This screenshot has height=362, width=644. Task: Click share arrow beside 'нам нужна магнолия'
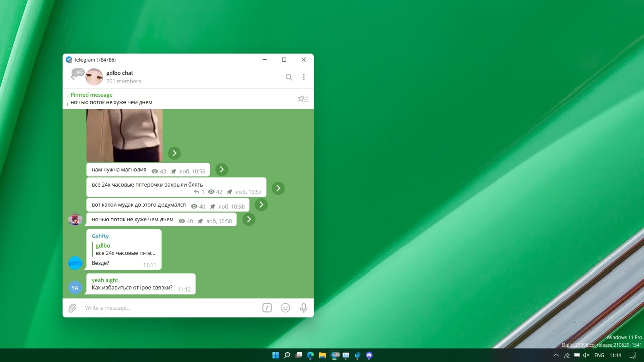click(x=222, y=170)
